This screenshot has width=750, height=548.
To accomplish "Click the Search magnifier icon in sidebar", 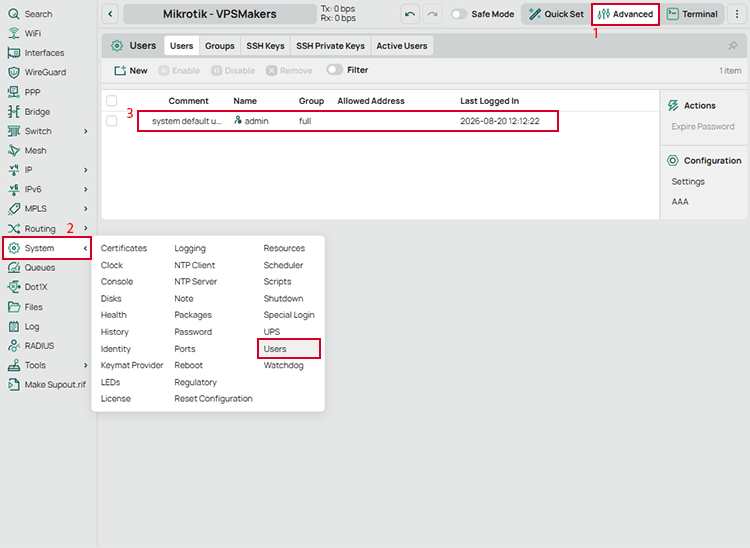I will [14, 14].
